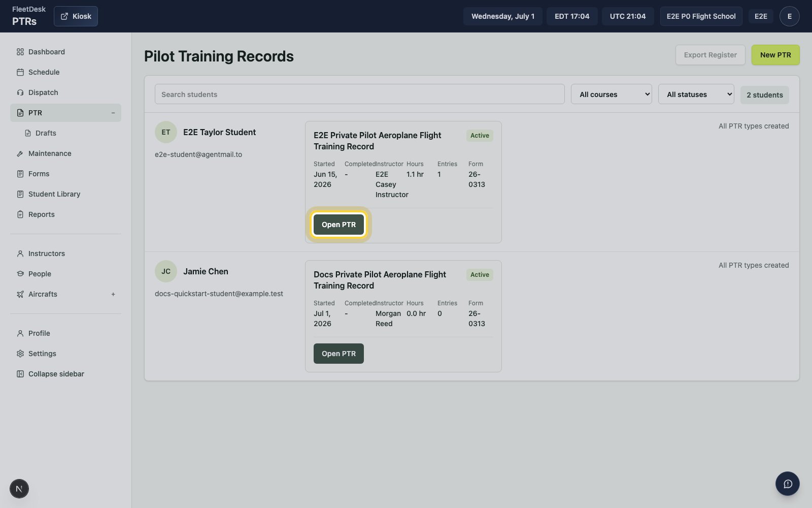Open Instructors list
This screenshot has width=812, height=508.
click(65, 253)
